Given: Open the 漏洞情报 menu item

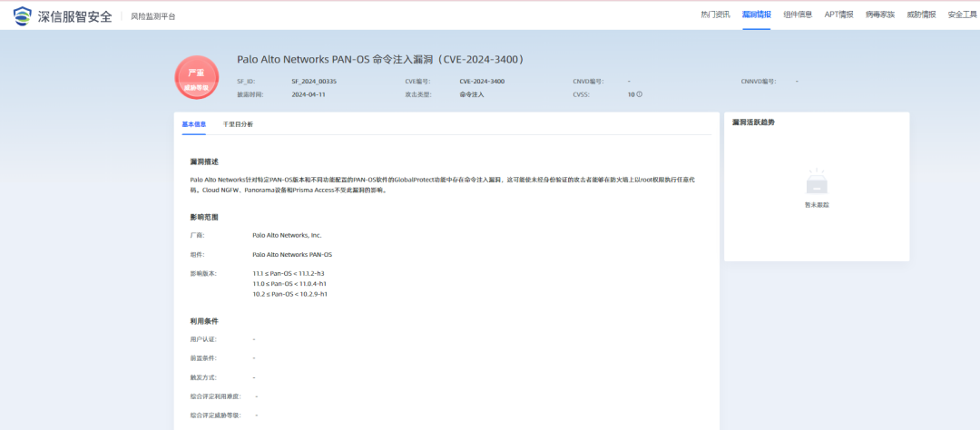Looking at the screenshot, I should [756, 15].
